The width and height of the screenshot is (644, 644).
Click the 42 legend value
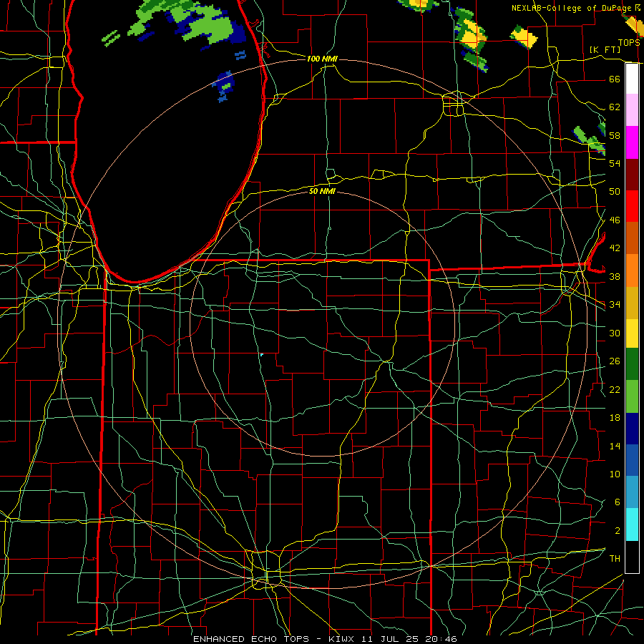(x=615, y=248)
